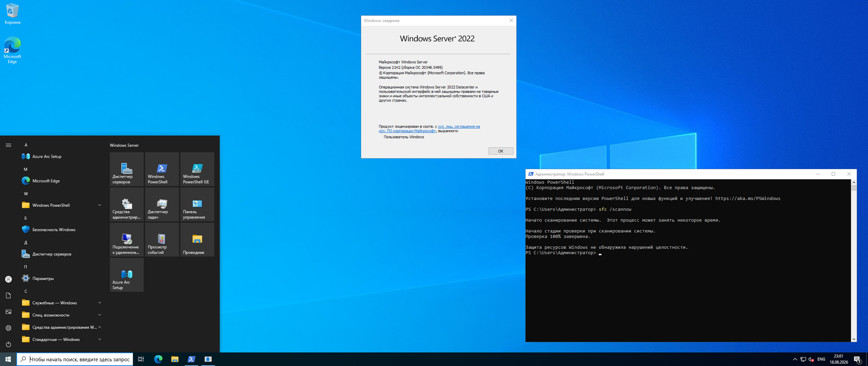Click the letter "A" app list header
The height and width of the screenshot is (366, 868).
[x=26, y=145]
